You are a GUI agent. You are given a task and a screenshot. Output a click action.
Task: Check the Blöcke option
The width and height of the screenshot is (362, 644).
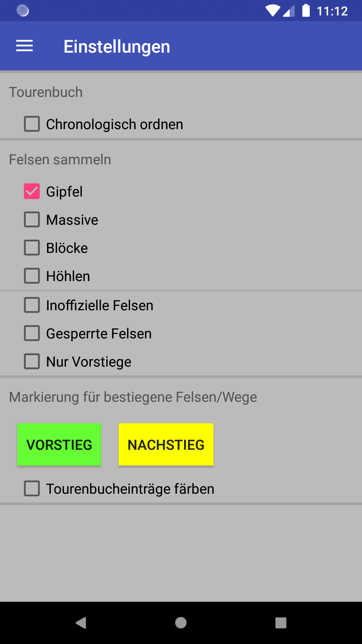[32, 248]
